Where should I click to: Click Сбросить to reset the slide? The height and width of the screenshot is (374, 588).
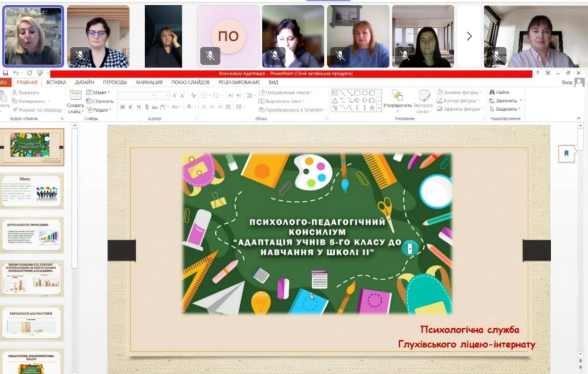[100, 101]
